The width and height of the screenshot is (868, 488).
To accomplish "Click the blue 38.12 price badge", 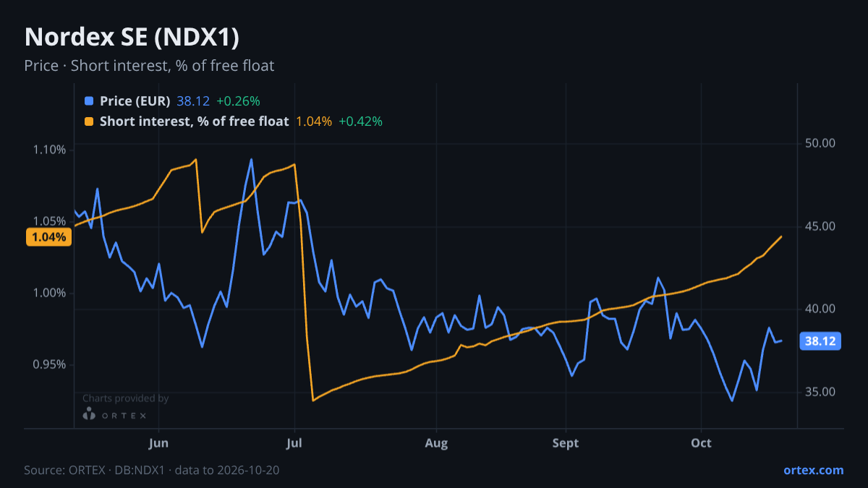I will pyautogui.click(x=820, y=341).
